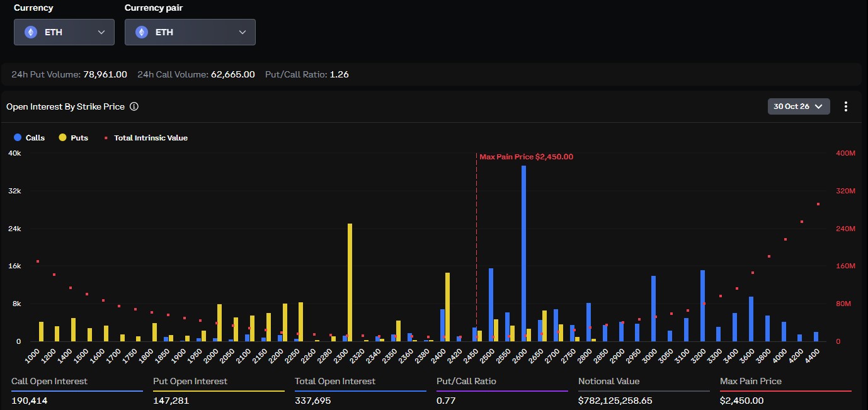Click the blue call bar at strike 3000
868x410 pixels.
coord(653,309)
